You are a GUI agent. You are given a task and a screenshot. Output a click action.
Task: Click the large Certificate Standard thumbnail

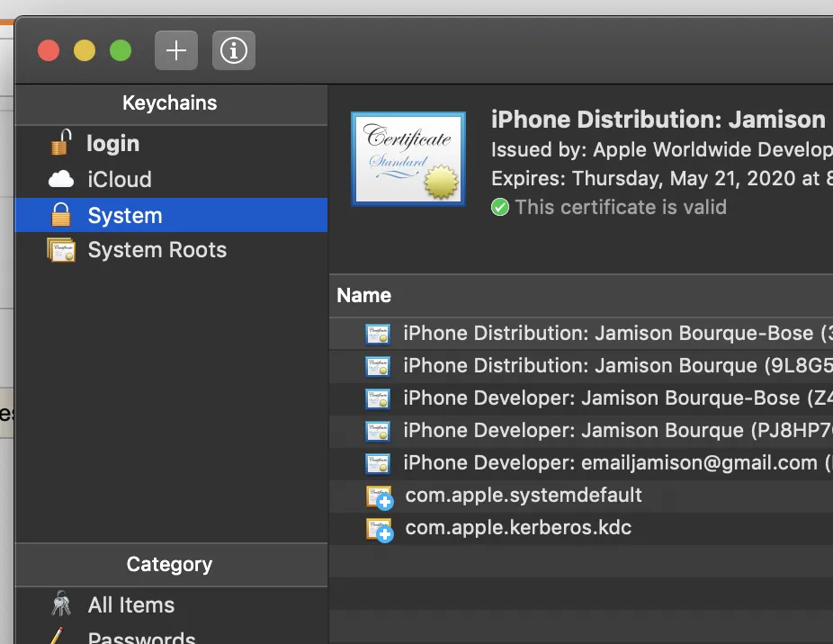pyautogui.click(x=408, y=158)
